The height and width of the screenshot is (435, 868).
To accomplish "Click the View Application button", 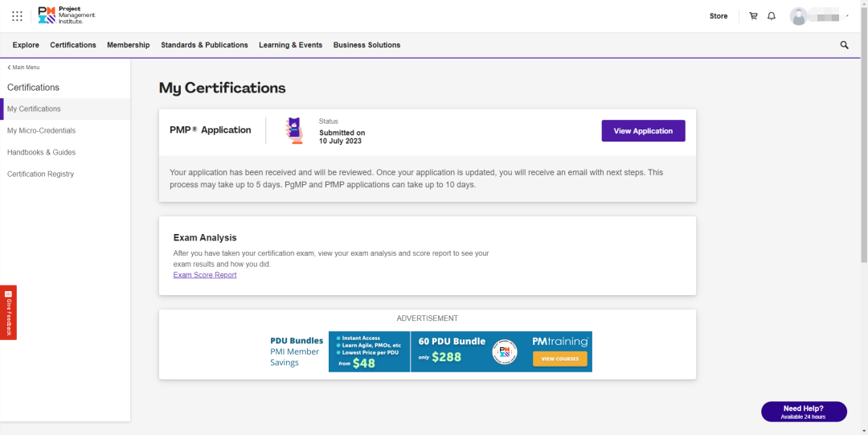I will point(643,131).
